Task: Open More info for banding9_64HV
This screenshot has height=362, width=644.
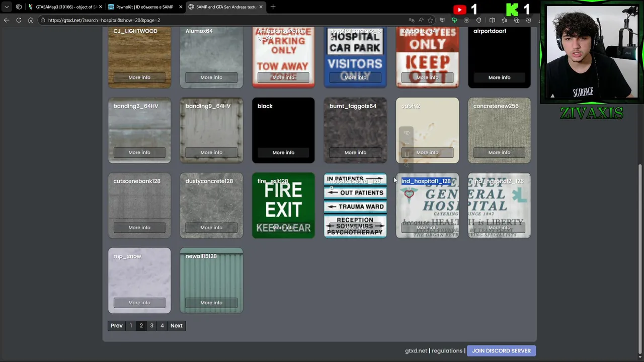Action: coord(211,152)
